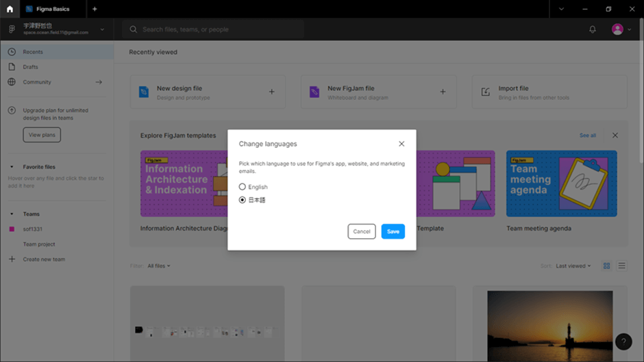Dismiss the Explore FigJam templates section
This screenshot has height=362, width=644.
(x=615, y=135)
